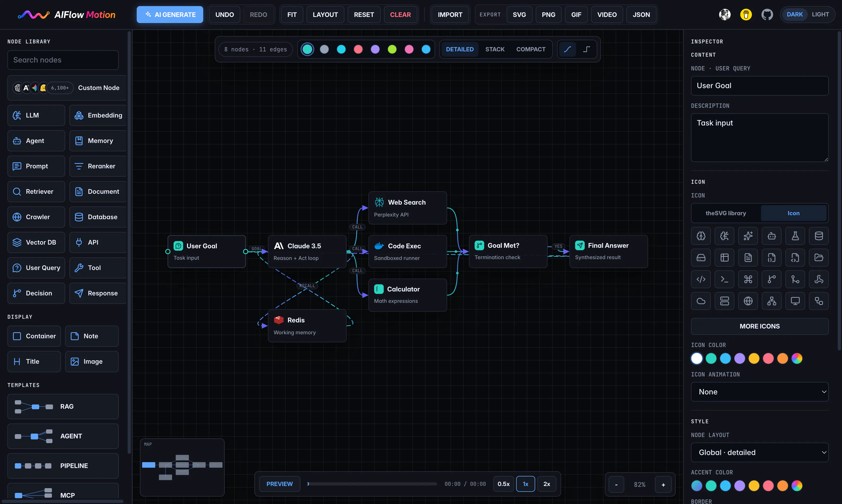
Task: Select the server rack icon in the grid
Action: click(724, 301)
